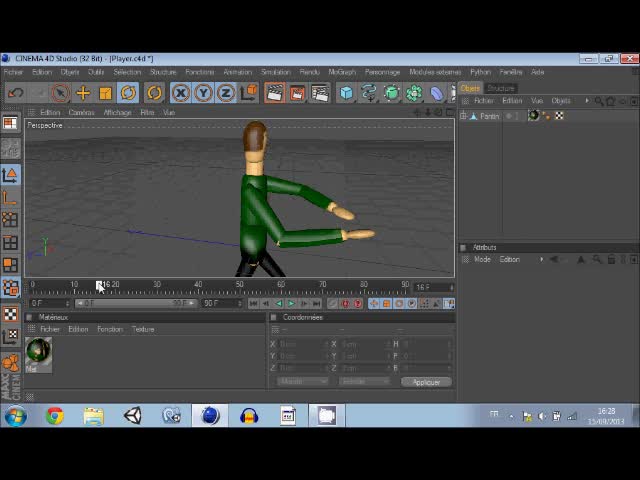This screenshot has width=640, height=480.
Task: Click the Render View clapperboard icon
Action: point(273,93)
